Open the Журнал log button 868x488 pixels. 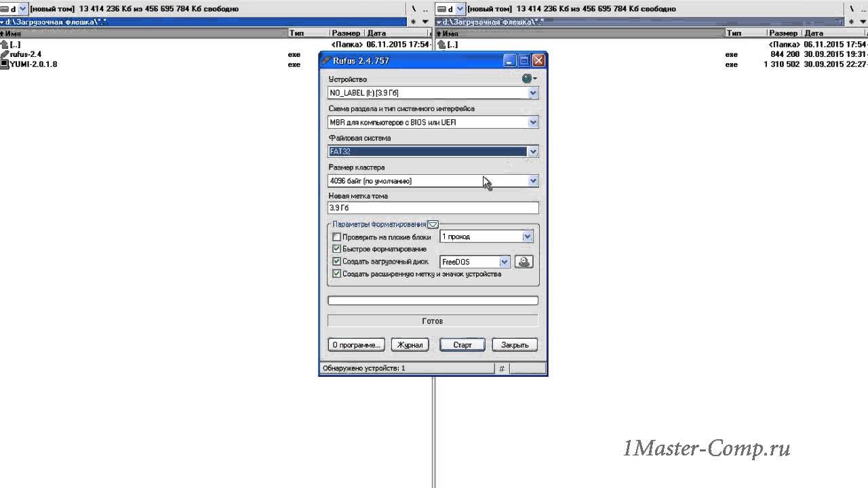click(x=410, y=345)
